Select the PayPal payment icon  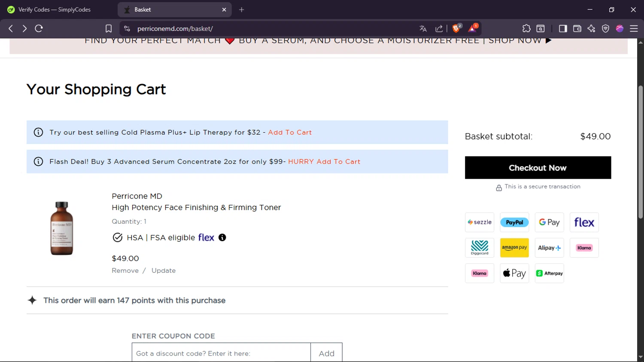[514, 222]
